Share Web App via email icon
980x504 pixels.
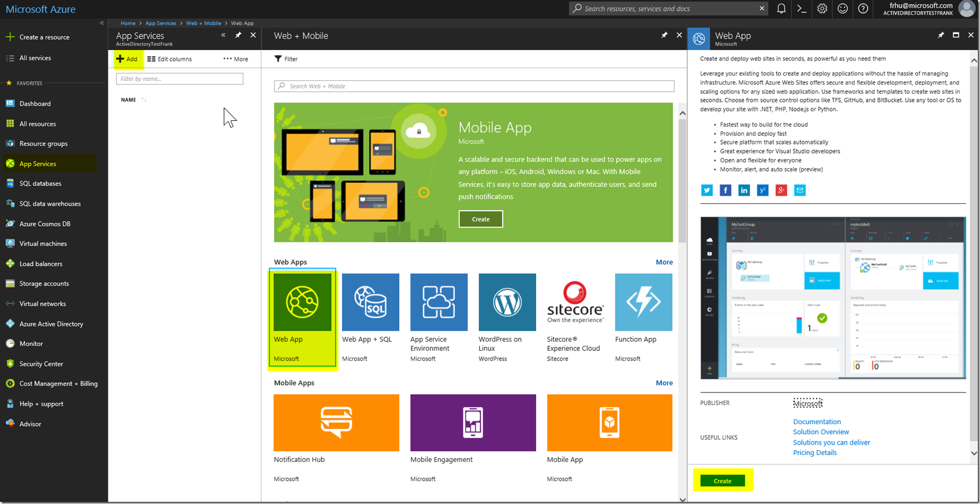pyautogui.click(x=800, y=190)
